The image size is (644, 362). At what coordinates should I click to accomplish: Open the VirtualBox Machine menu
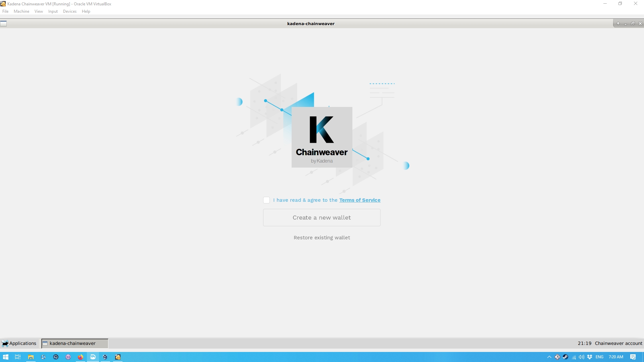pyautogui.click(x=21, y=11)
